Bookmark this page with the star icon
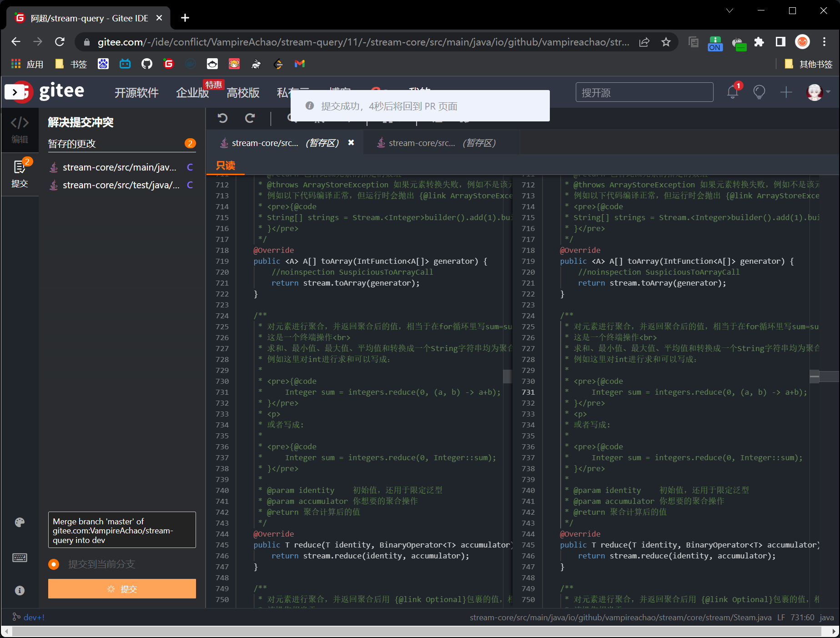This screenshot has width=840, height=638. coord(666,42)
